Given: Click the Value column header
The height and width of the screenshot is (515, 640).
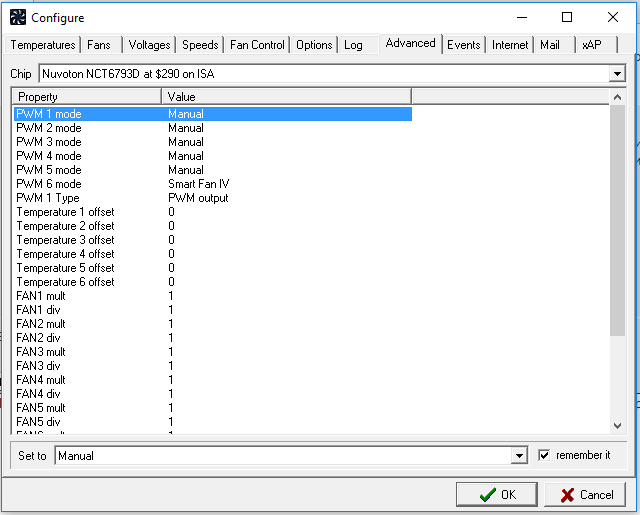Looking at the screenshot, I should click(x=287, y=97).
